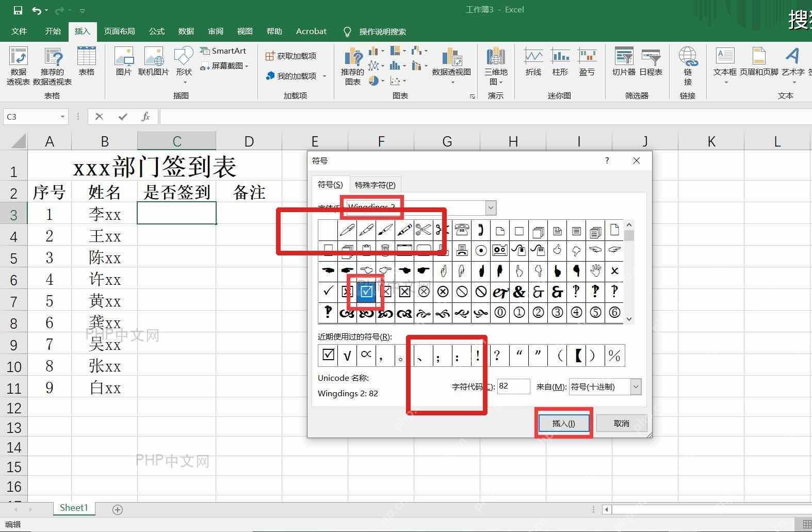
Task: Open Recommended PivotTables
Action: [x=52, y=66]
